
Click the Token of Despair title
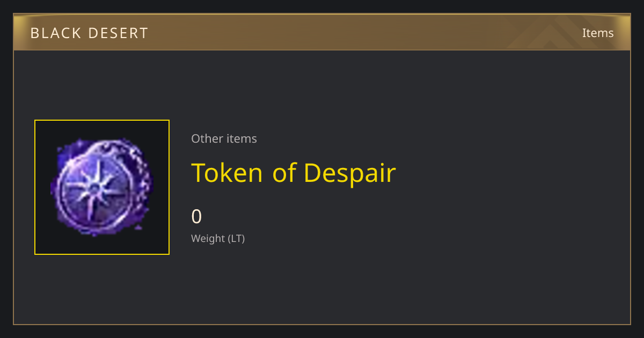(x=294, y=173)
